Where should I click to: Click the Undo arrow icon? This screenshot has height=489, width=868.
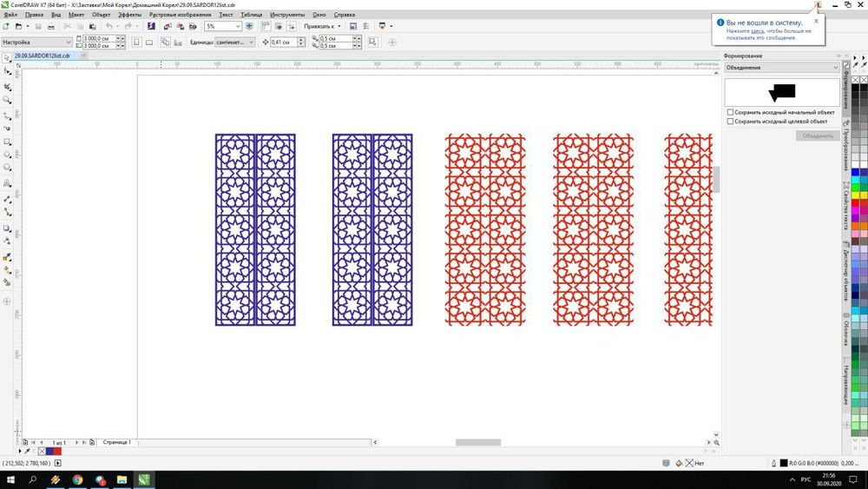tap(109, 26)
